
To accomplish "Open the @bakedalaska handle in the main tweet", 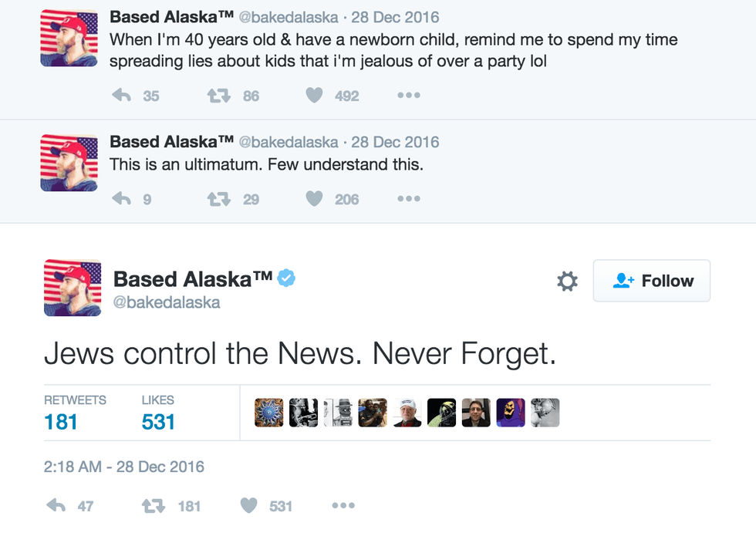I will (x=167, y=302).
